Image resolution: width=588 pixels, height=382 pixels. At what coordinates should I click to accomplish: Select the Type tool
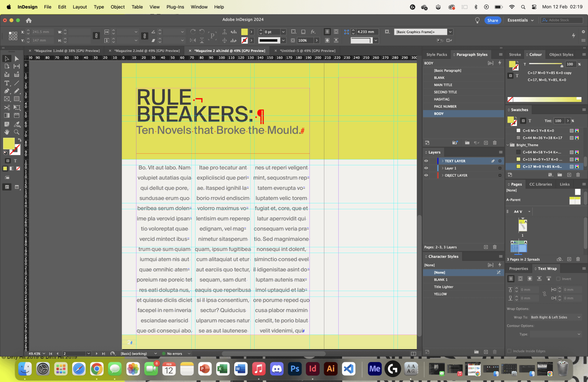tap(6, 83)
